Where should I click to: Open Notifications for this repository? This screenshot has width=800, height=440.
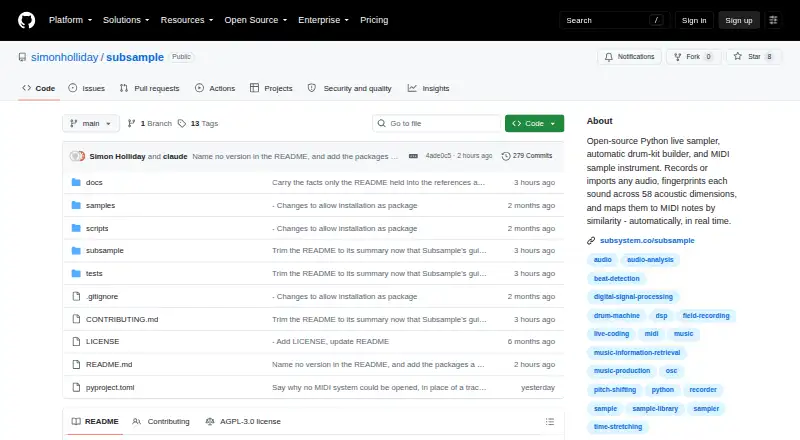pyautogui.click(x=630, y=57)
